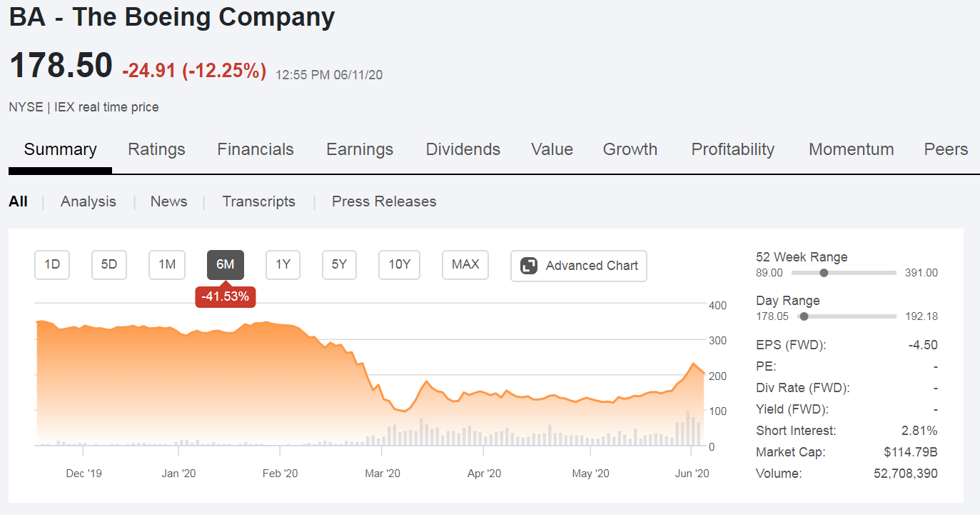Select the 5D chart range
The width and height of the screenshot is (980, 515).
109,265
